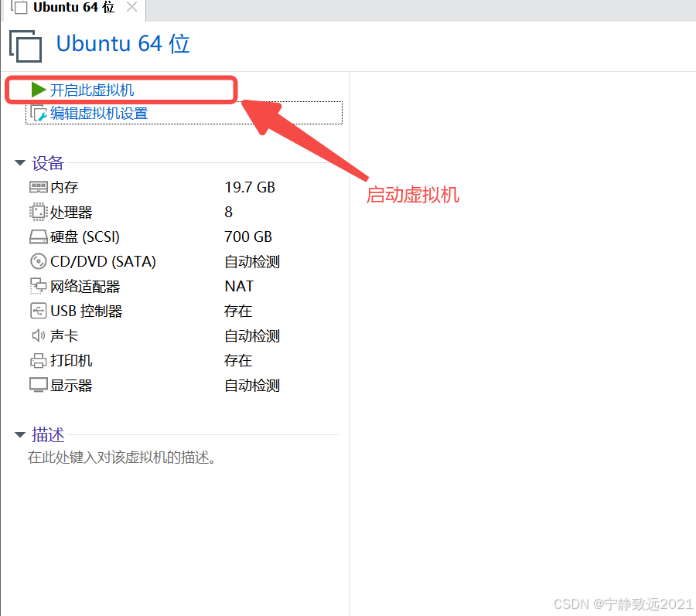Click the large VM icon beside title
The height and width of the screenshot is (616, 696).
point(26,46)
